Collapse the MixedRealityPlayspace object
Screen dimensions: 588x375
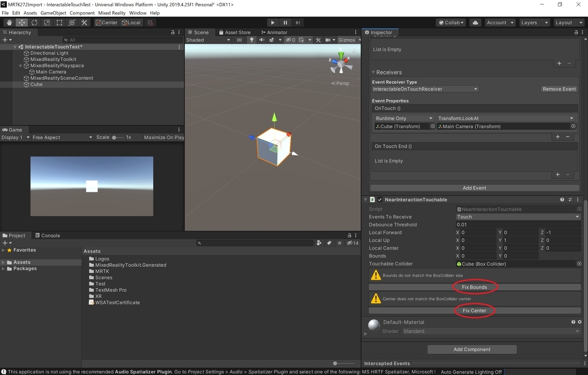(x=21, y=66)
